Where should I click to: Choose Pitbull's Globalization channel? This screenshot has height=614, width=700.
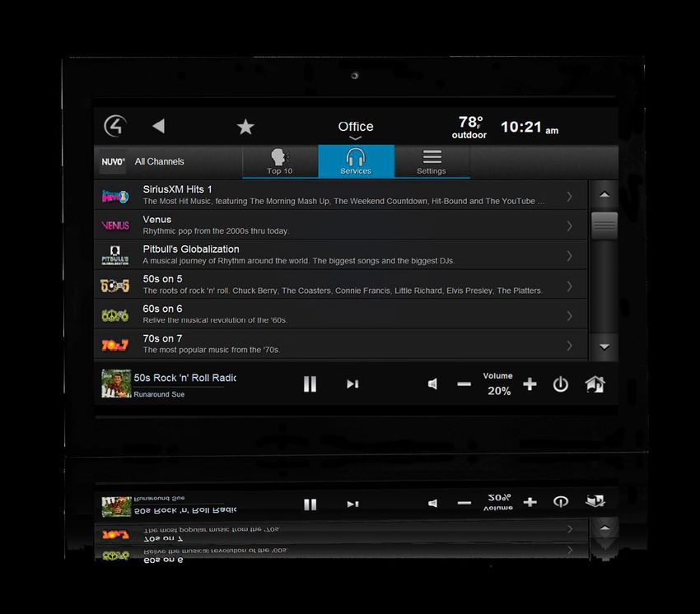pyautogui.click(x=341, y=255)
